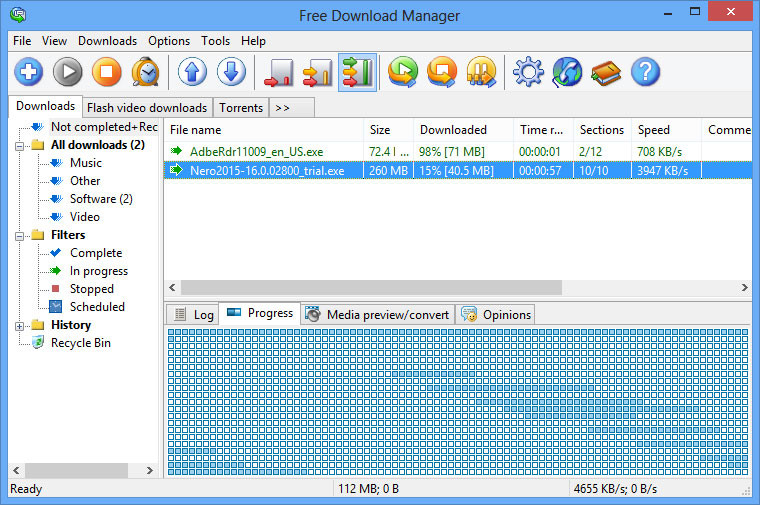Screen dimensions: 760x505
Task: Stop downloads with the orange stop icon
Action: [x=107, y=72]
